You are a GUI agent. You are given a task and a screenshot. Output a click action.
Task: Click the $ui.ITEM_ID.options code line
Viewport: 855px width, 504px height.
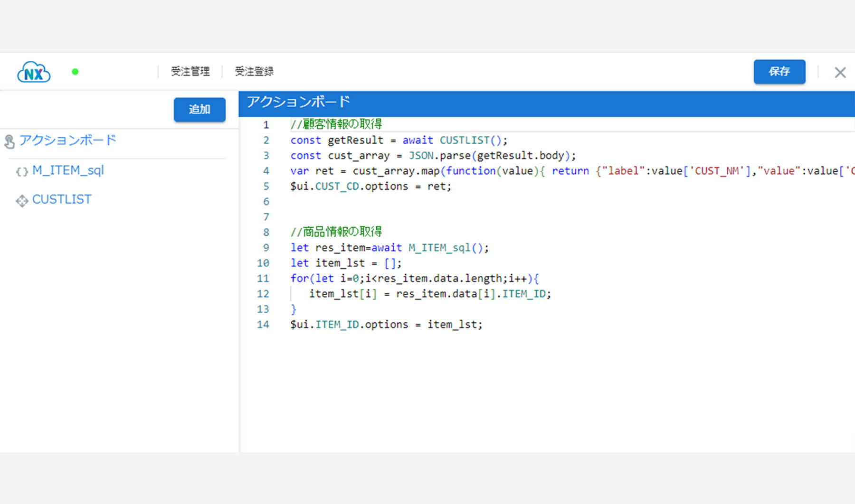pyautogui.click(x=386, y=325)
